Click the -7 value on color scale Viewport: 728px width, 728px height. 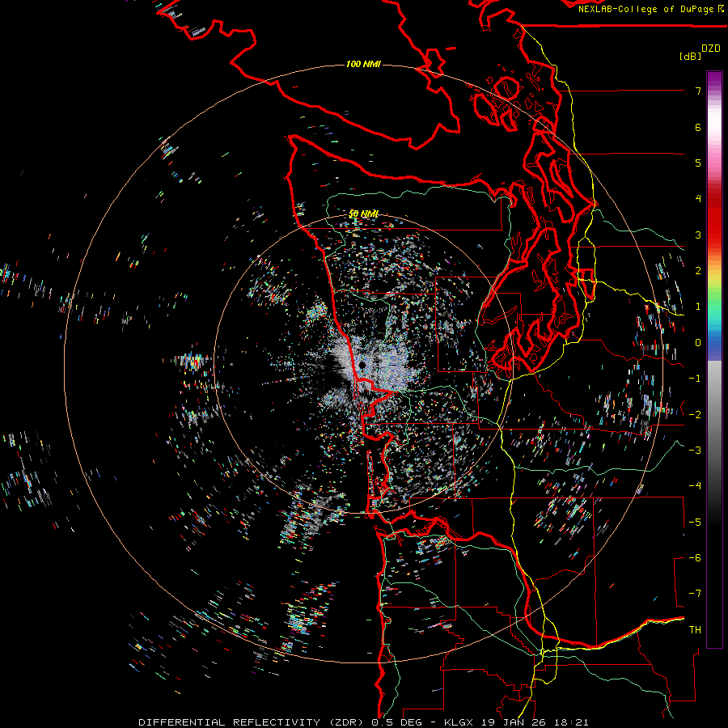(695, 594)
